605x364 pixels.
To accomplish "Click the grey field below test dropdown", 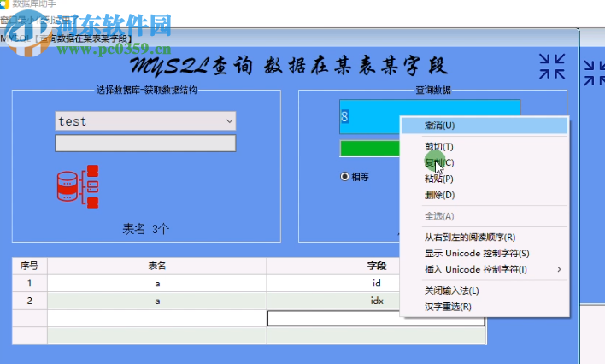I will [x=145, y=144].
